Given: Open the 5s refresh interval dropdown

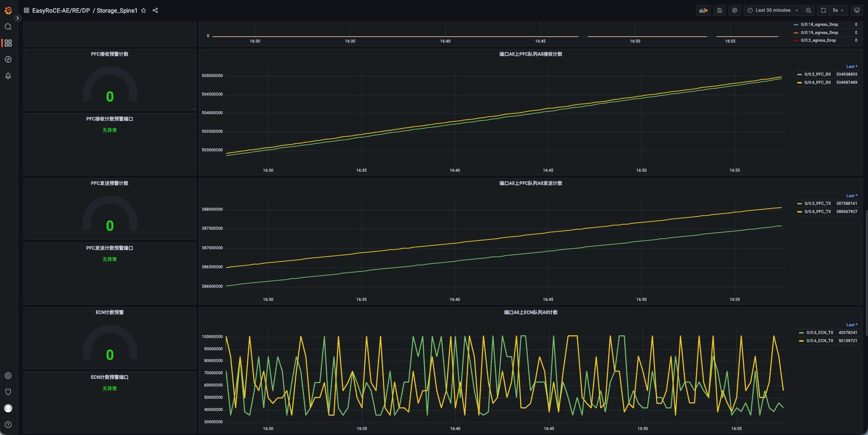Looking at the screenshot, I should point(838,10).
